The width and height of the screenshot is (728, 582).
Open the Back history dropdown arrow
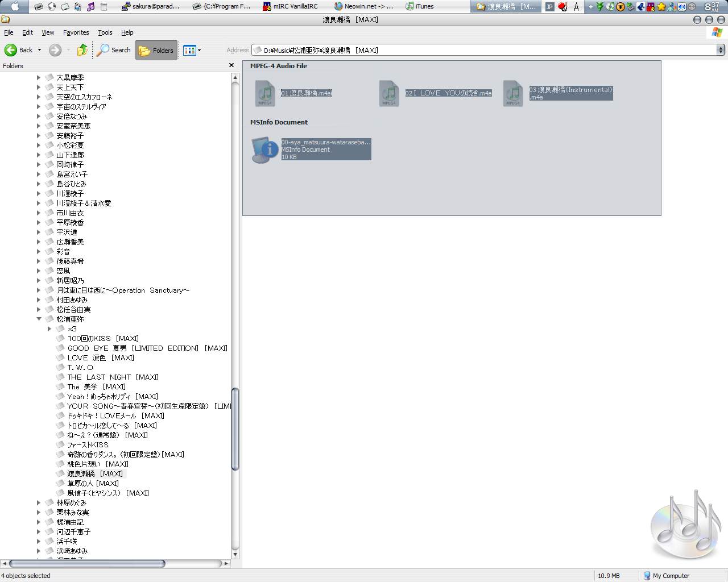39,50
